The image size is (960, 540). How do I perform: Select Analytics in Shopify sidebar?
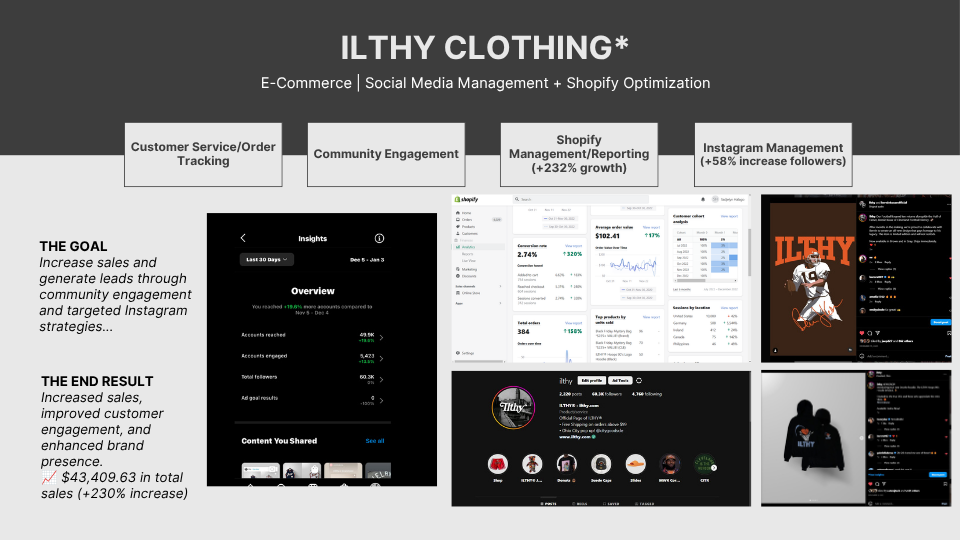(x=468, y=247)
